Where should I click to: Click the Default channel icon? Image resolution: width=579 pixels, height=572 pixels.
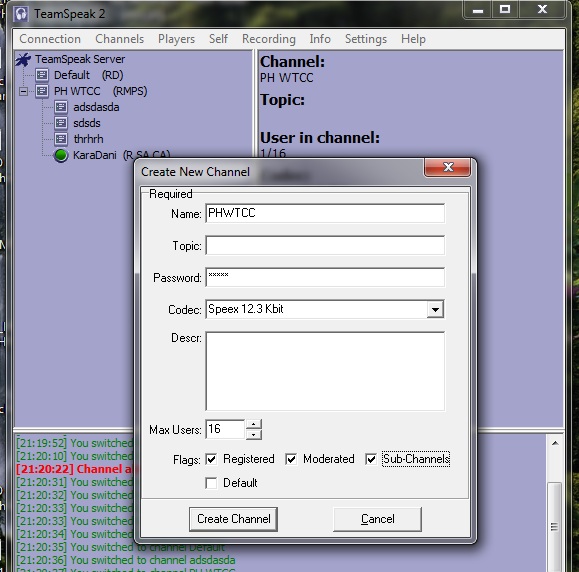click(x=42, y=75)
